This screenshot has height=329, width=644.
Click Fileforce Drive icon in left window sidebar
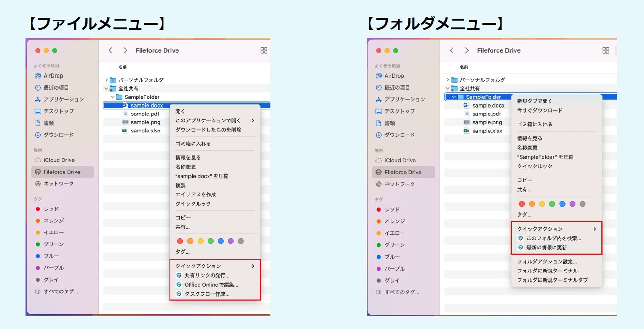38,172
